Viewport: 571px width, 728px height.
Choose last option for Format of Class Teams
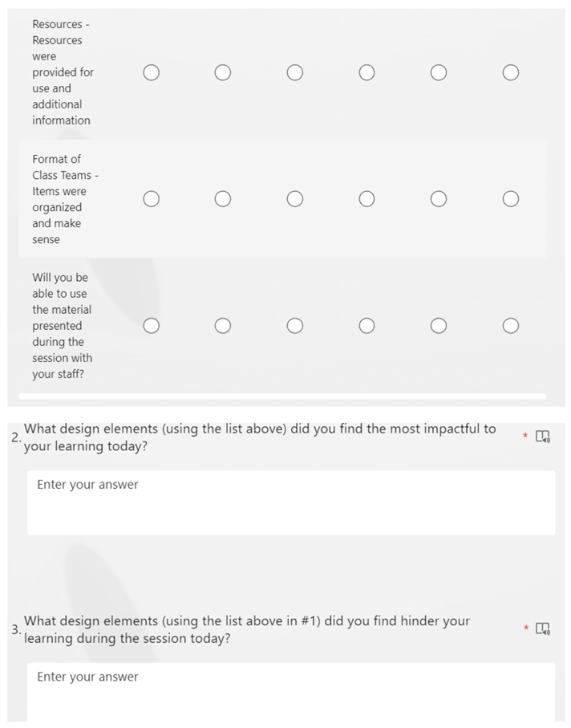[x=511, y=199]
